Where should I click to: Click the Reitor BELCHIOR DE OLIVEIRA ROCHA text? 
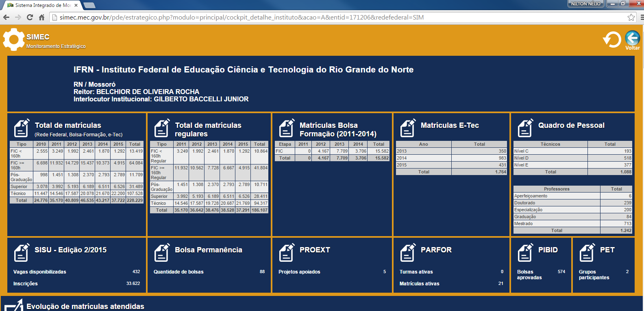pos(136,92)
